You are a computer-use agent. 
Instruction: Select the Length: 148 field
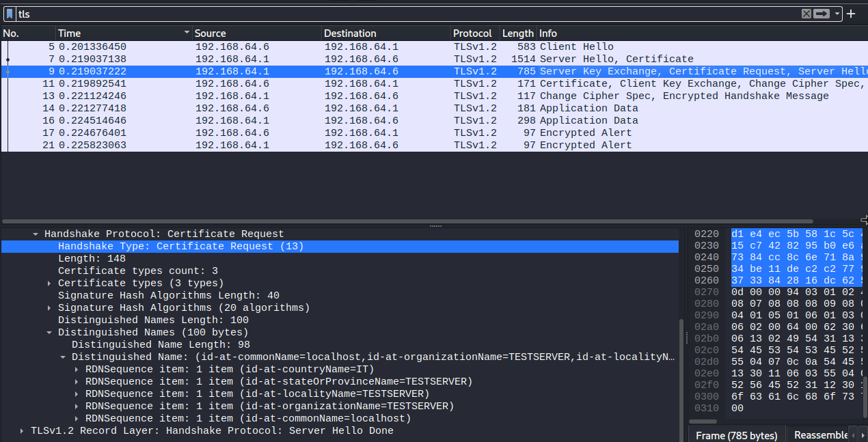coord(340,258)
